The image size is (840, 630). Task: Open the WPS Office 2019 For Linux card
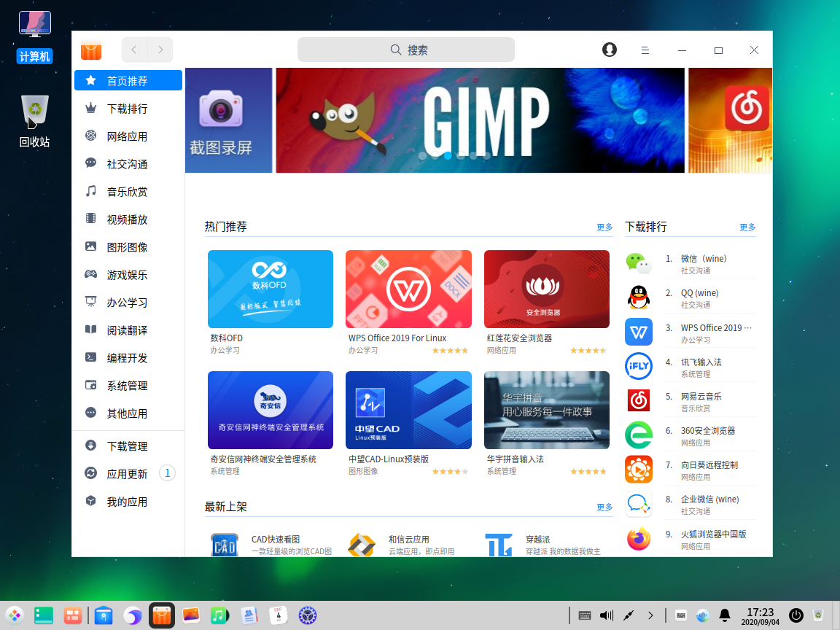tap(409, 303)
